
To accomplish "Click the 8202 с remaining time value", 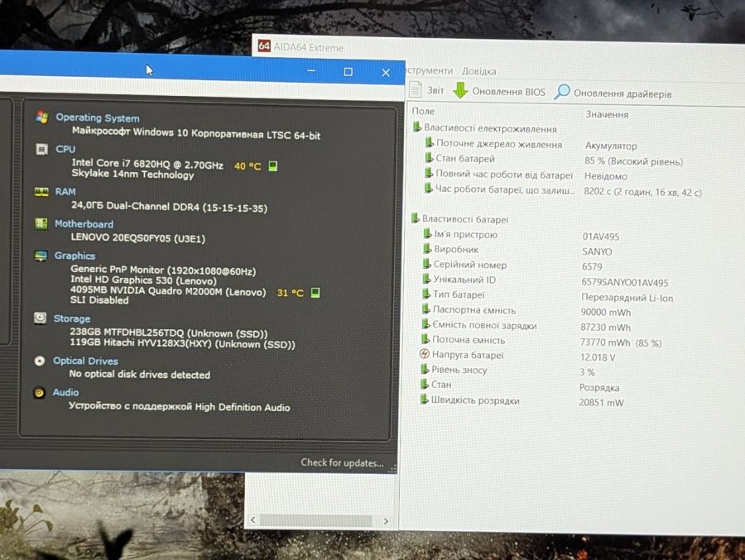I will pos(642,192).
